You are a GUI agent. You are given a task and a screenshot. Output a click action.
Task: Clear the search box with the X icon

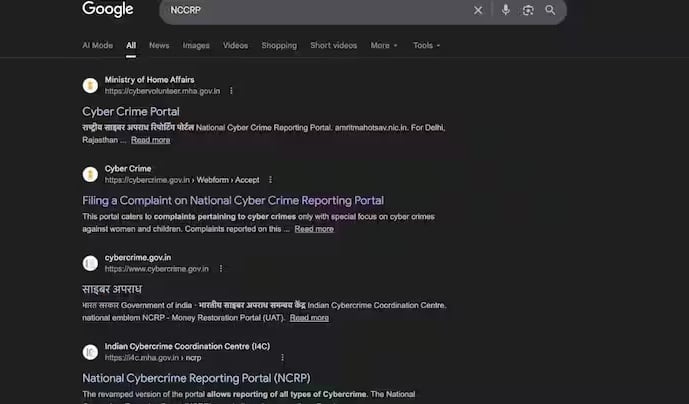click(x=478, y=10)
